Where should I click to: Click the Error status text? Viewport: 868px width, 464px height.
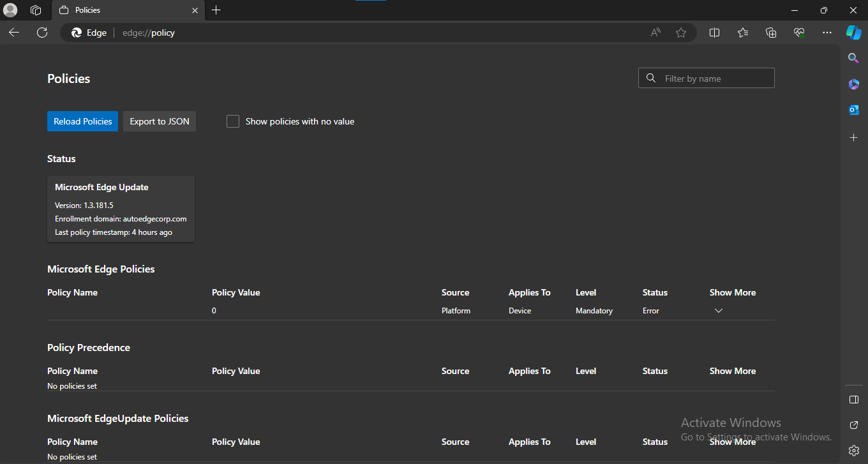pos(651,311)
